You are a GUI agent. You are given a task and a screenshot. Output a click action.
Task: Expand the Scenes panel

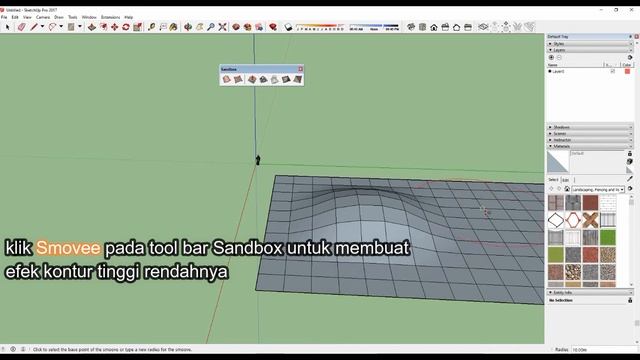[590, 133]
